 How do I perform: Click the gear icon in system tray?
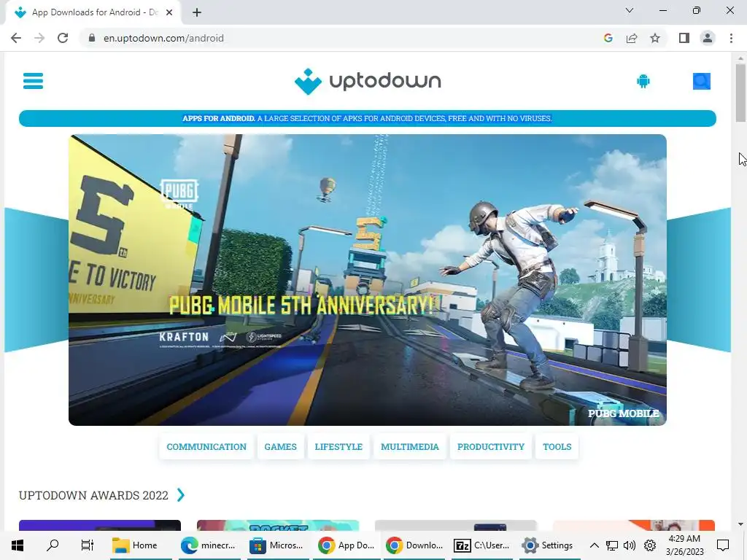coord(650,545)
